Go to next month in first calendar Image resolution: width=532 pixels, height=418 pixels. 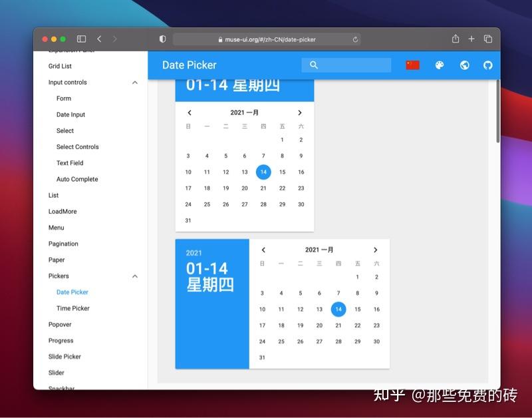tap(299, 112)
